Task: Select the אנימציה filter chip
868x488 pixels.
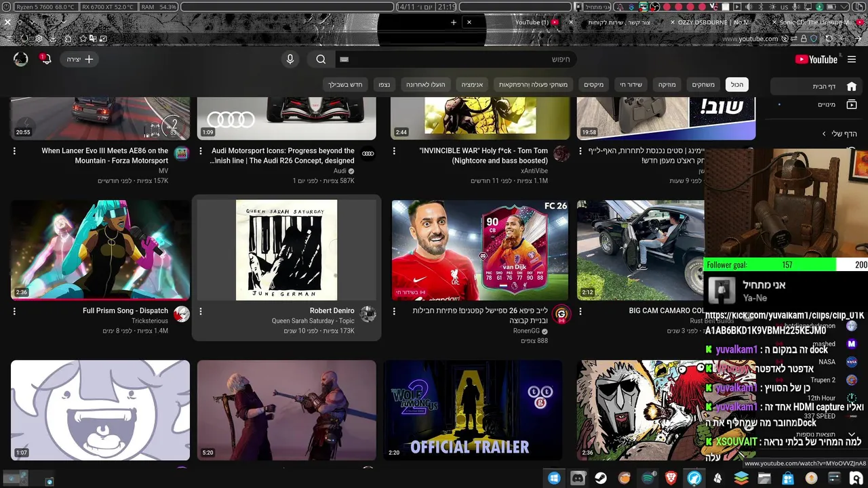Action: click(x=472, y=85)
